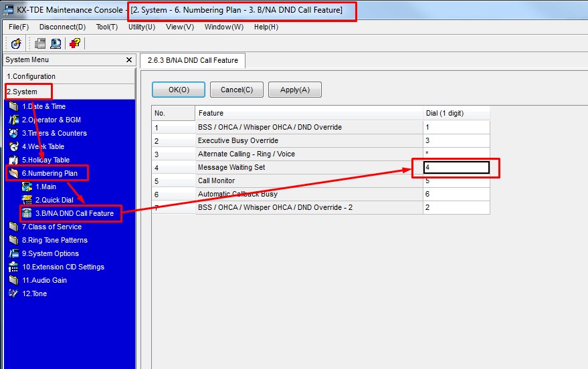Open 8.Ring Tone Patterns
Viewport: 588px width, 369px height.
[54, 240]
